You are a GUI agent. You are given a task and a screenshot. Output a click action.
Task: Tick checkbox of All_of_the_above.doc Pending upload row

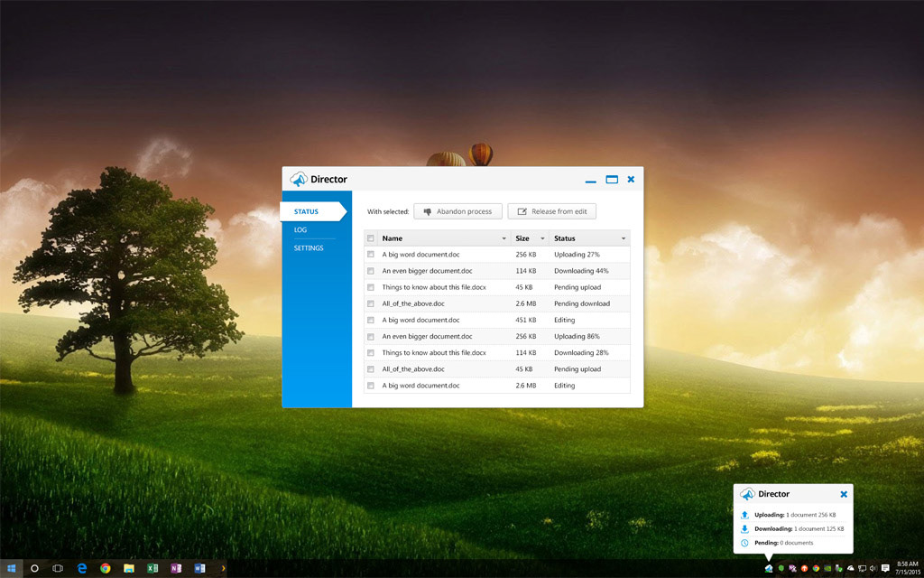[371, 369]
